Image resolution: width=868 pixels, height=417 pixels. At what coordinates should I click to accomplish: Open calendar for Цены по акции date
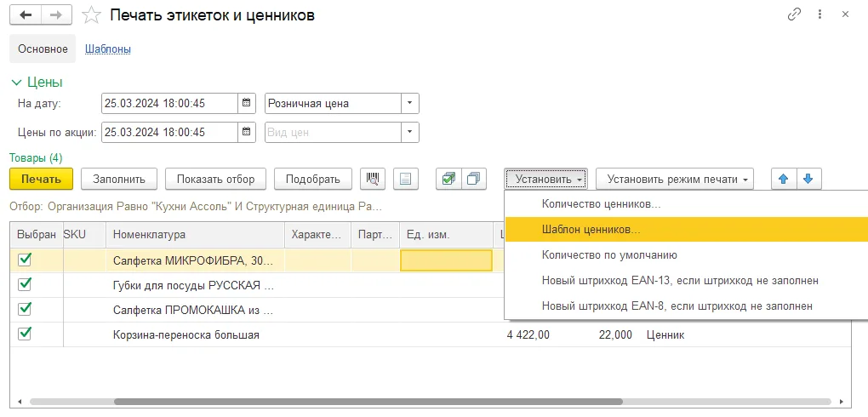(247, 132)
